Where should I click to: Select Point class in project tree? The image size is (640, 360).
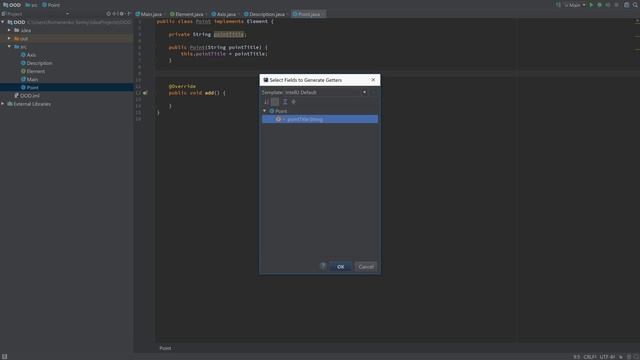(x=33, y=87)
